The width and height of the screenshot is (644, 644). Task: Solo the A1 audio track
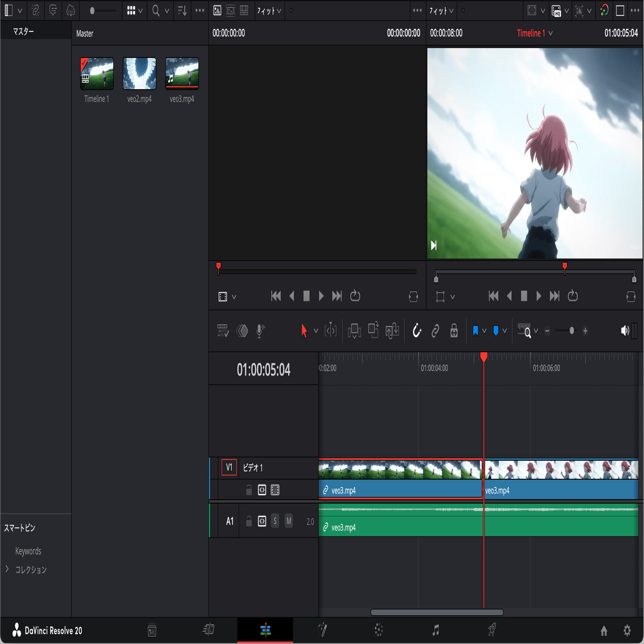coord(275,521)
